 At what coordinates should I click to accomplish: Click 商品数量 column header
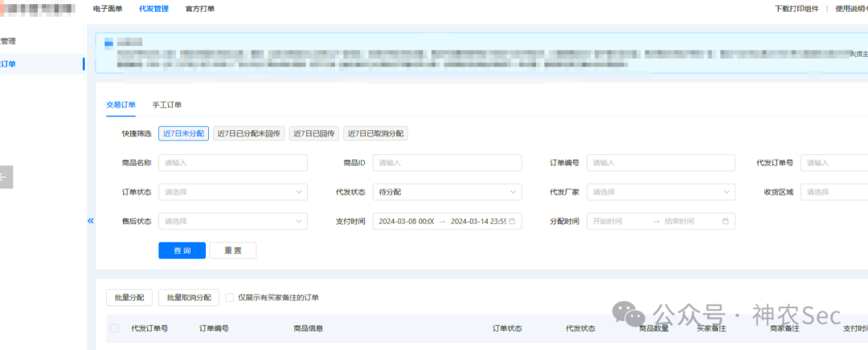coord(653,328)
